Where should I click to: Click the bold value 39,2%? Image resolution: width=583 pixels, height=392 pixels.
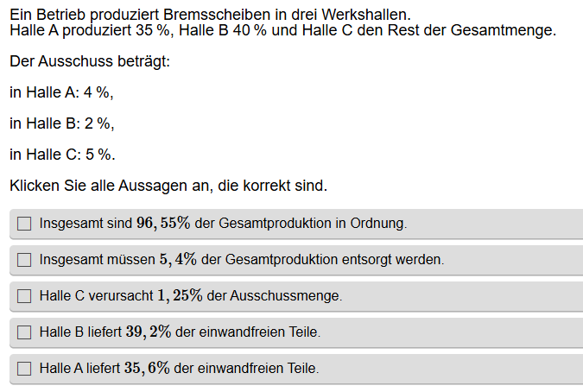pyautogui.click(x=148, y=332)
